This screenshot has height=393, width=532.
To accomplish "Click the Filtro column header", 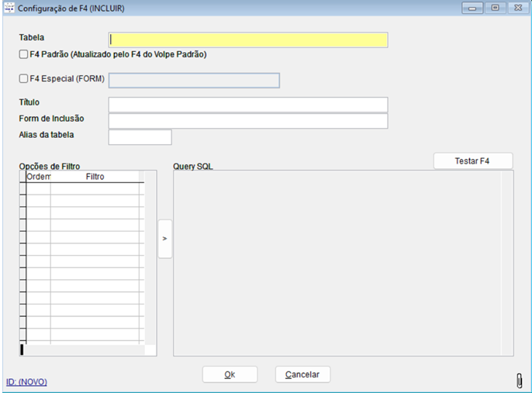I will click(95, 177).
